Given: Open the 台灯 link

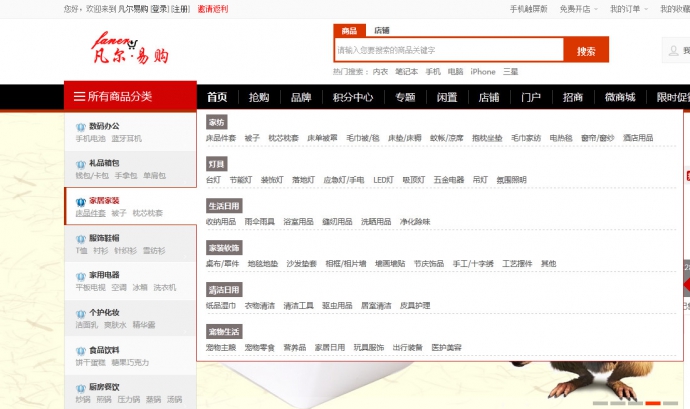Looking at the screenshot, I should point(213,180).
